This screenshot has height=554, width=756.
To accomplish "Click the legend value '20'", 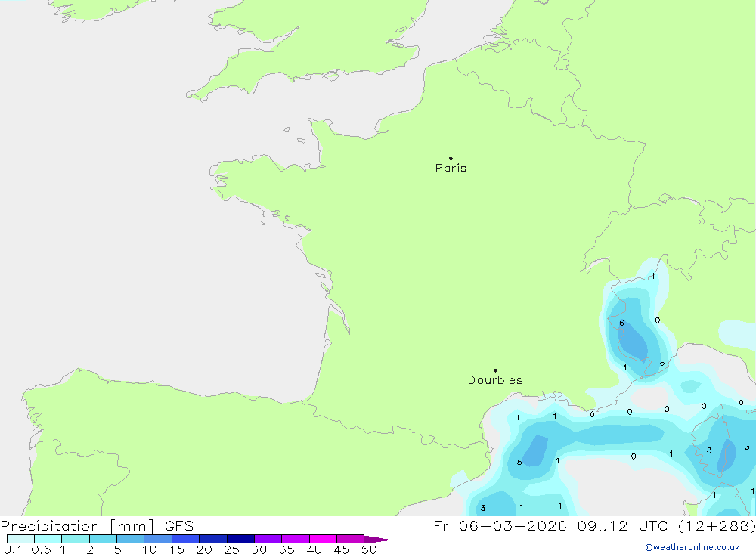I will 204,549.
